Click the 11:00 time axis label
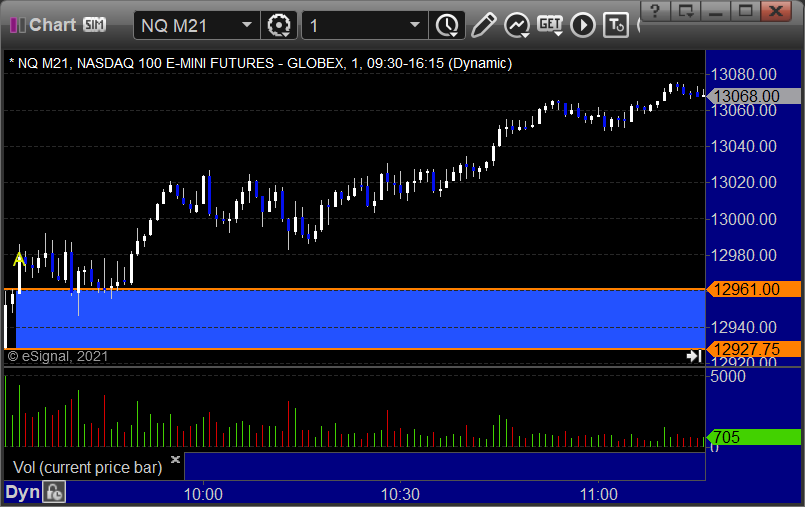Screen dimensions: 805x507 pyautogui.click(x=599, y=494)
